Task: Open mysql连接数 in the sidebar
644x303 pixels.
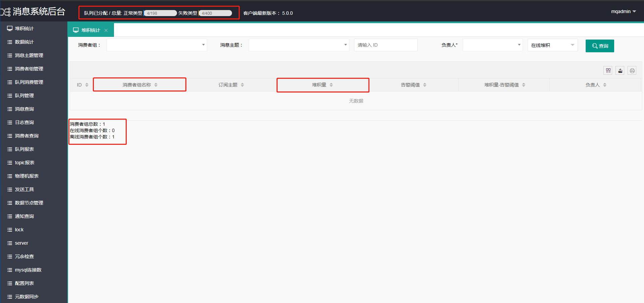Action: [34, 270]
